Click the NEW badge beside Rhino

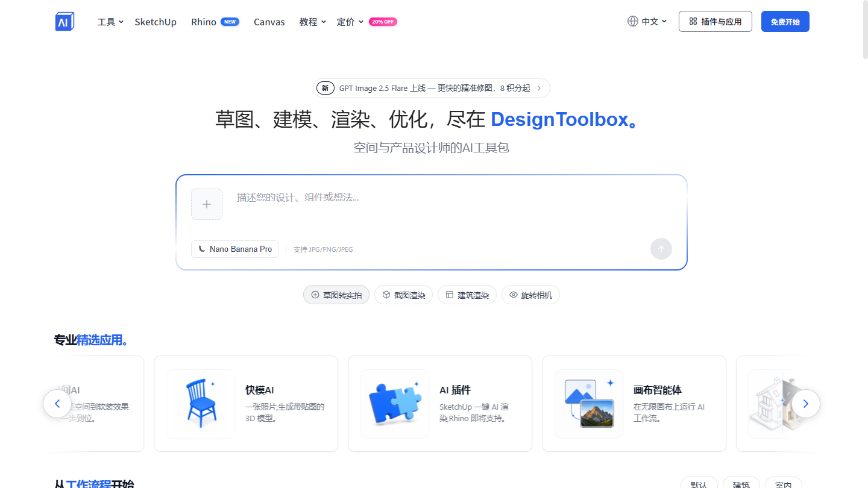tap(230, 22)
